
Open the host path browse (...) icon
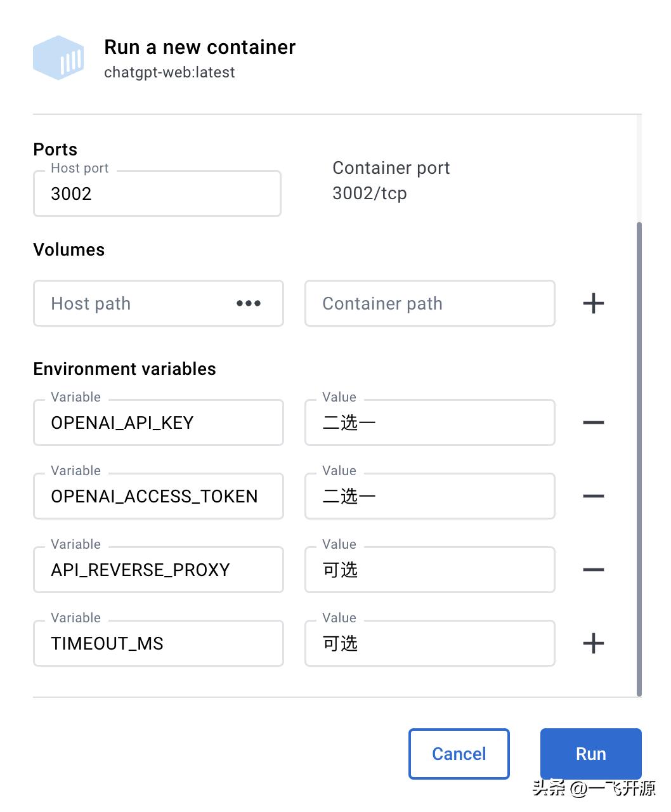248,303
